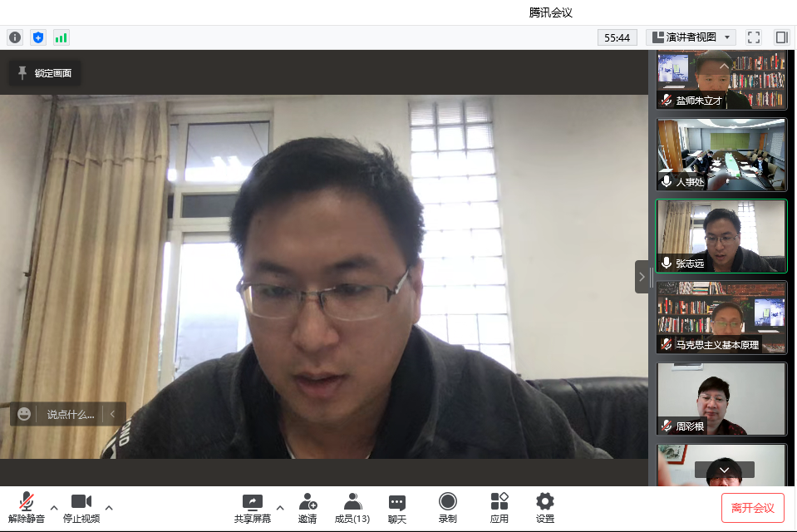Select the 张志远 participant thumbnail
This screenshot has height=532, width=797.
tap(721, 236)
